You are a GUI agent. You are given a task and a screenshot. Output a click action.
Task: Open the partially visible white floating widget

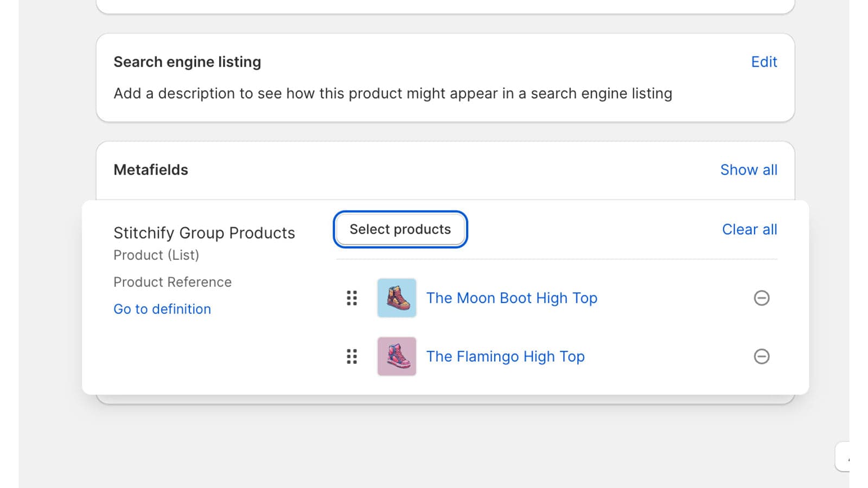(843, 457)
